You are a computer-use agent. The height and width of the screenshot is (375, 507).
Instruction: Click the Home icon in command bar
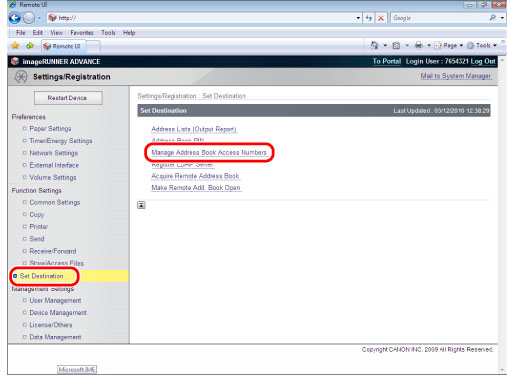click(375, 45)
